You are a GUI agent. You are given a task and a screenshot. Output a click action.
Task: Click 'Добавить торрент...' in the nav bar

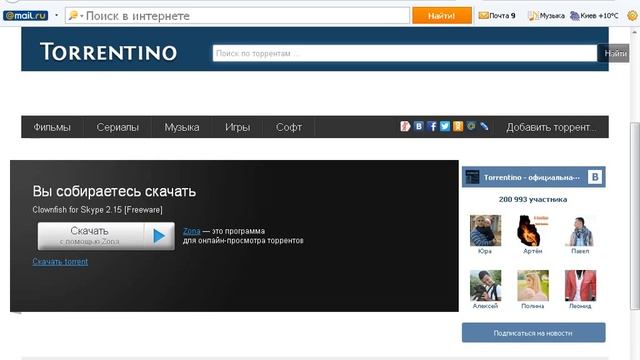click(x=551, y=127)
